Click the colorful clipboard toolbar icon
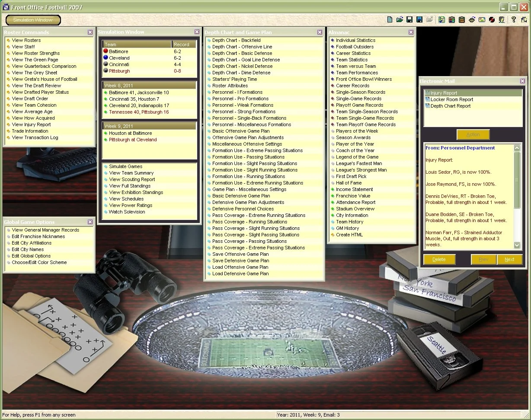Screen dimensions: 531x420 tap(451, 19)
